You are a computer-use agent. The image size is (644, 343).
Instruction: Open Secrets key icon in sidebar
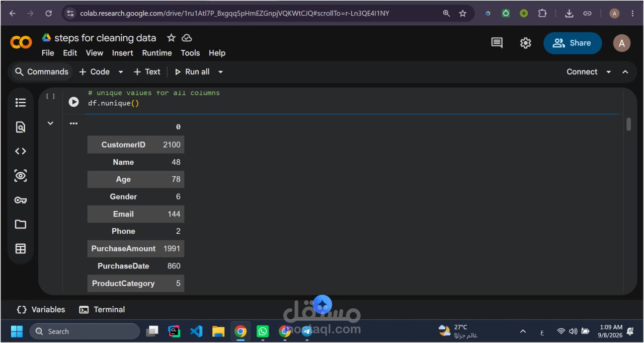click(20, 200)
